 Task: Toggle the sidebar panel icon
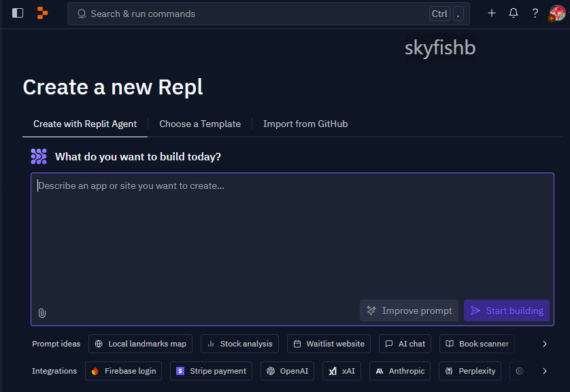[18, 13]
